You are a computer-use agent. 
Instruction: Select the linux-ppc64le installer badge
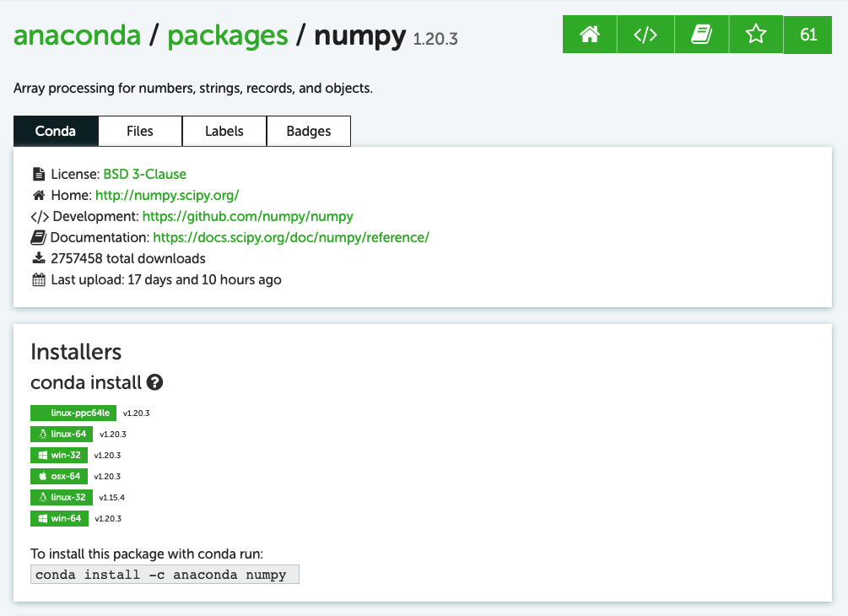click(73, 413)
